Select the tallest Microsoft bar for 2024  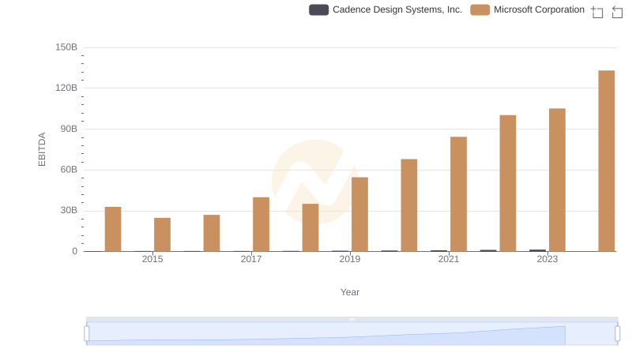tap(607, 161)
